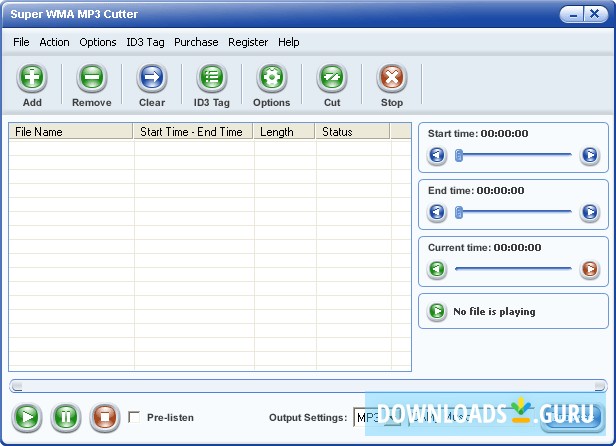Enable the Pre-listen checkbox
Viewport: 616px width, 446px height.
134,417
